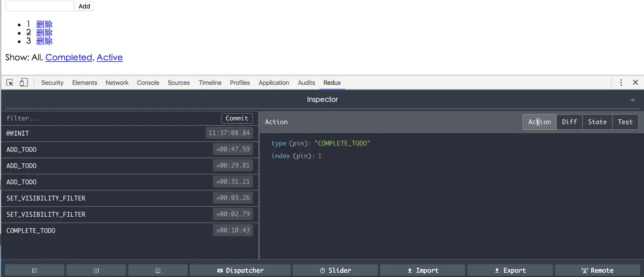Close the DevTools panel
Image resolution: width=644 pixels, height=277 pixels.
tap(636, 83)
